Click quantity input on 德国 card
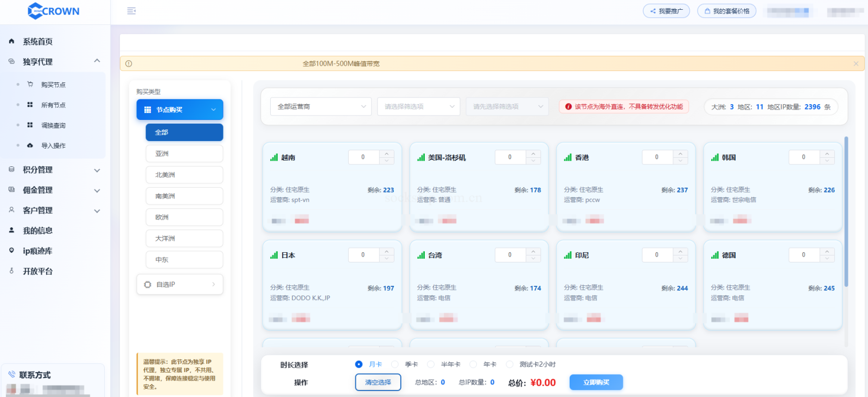 tap(803, 255)
